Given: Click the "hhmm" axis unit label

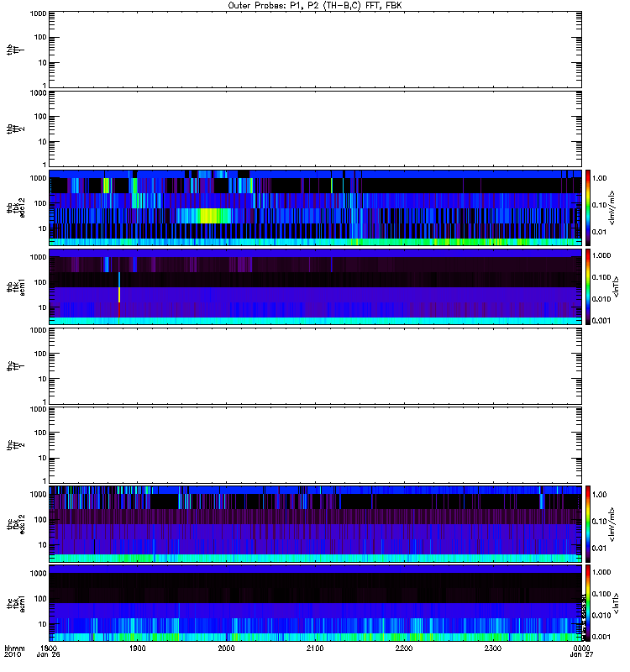Looking at the screenshot, I should point(14,648).
